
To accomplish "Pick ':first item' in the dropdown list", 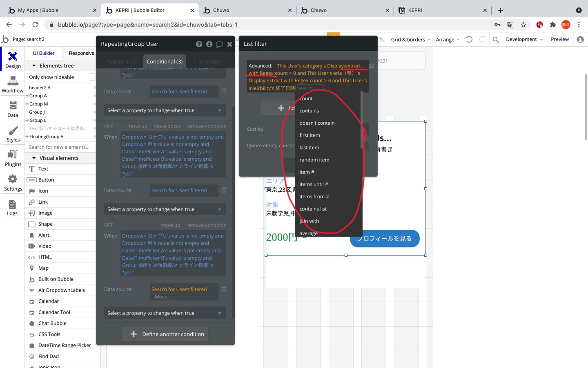I will [309, 135].
